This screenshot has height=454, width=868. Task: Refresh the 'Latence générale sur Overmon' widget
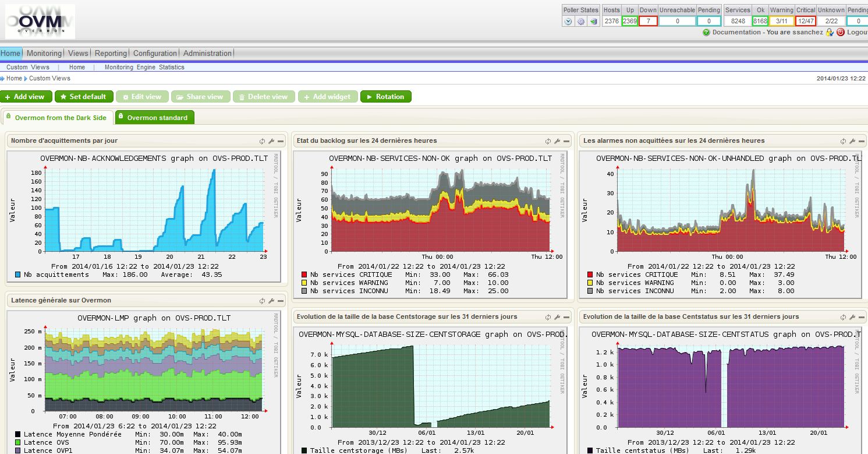click(263, 301)
